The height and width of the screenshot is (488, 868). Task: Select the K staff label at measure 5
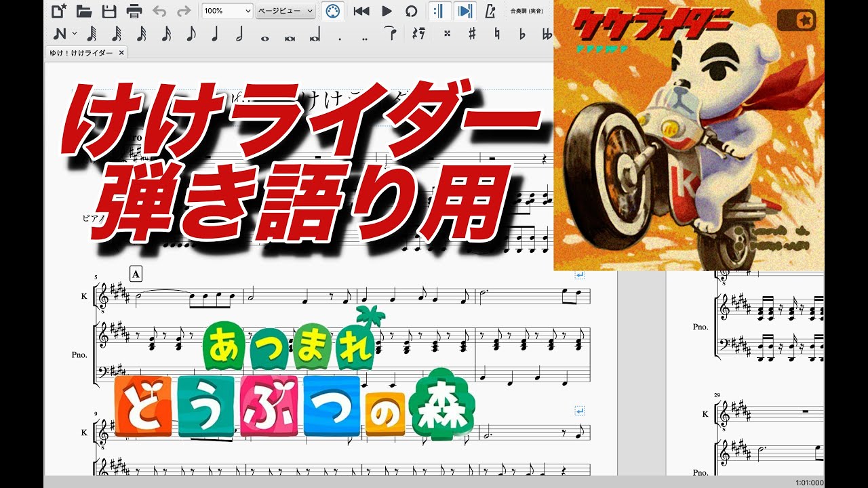tap(84, 296)
